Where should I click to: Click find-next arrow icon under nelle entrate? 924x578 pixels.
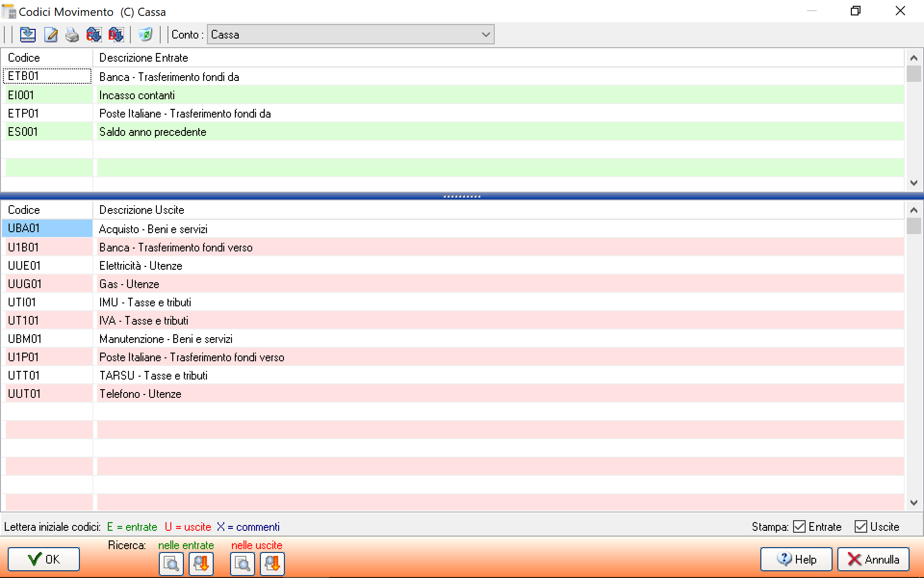click(x=201, y=563)
